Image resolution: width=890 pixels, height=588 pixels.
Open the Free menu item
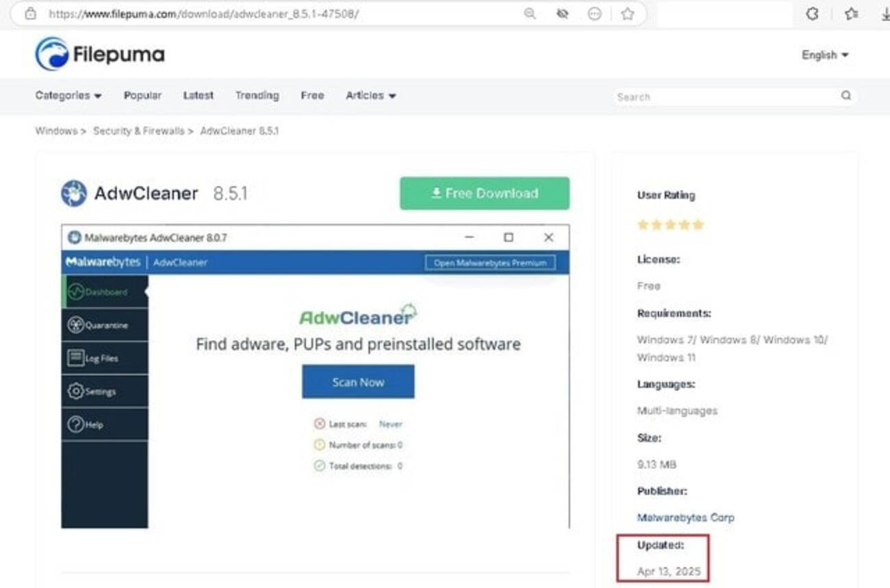click(x=312, y=96)
